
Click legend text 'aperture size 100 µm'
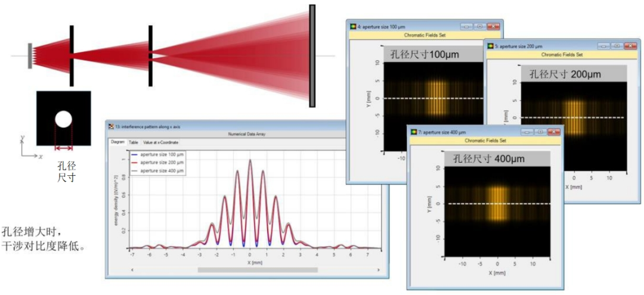[162, 155]
